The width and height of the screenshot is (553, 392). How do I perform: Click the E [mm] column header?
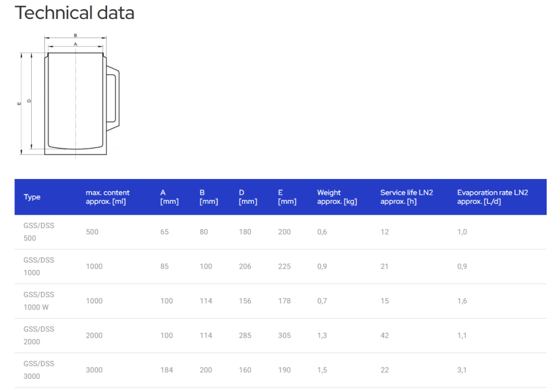pos(287,197)
